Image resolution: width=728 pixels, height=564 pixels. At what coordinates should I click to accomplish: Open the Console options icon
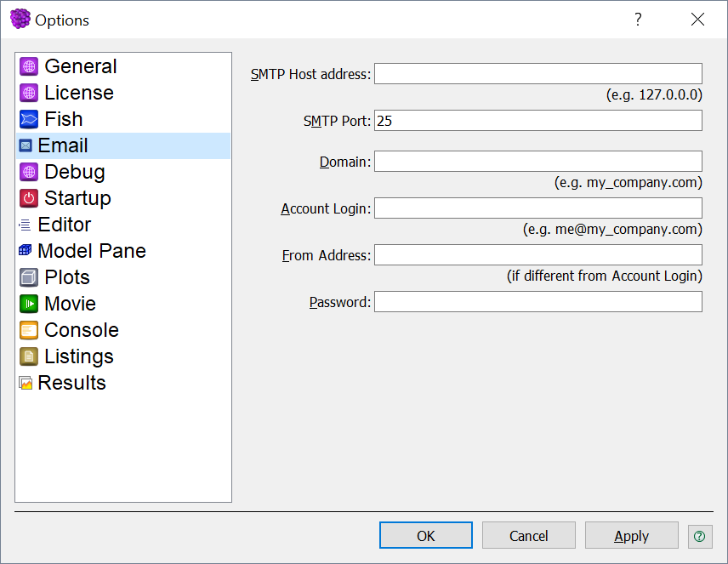[29, 330]
